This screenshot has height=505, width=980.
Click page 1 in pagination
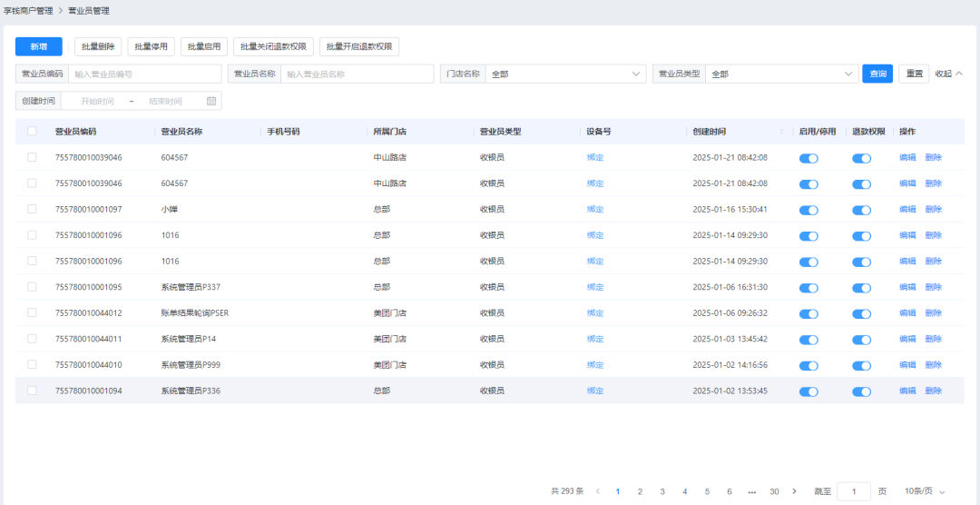click(x=618, y=491)
